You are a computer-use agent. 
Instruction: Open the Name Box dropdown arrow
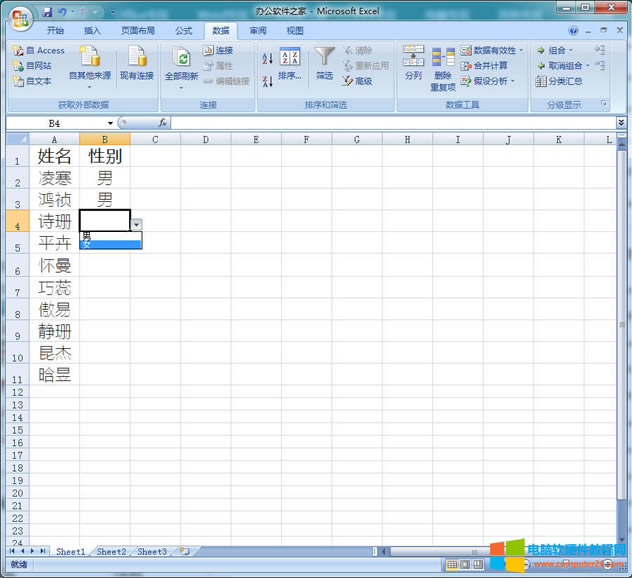(110, 123)
